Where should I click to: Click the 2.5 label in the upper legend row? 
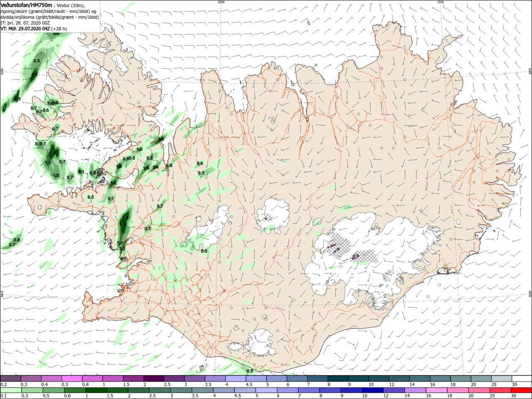pyautogui.click(x=167, y=384)
